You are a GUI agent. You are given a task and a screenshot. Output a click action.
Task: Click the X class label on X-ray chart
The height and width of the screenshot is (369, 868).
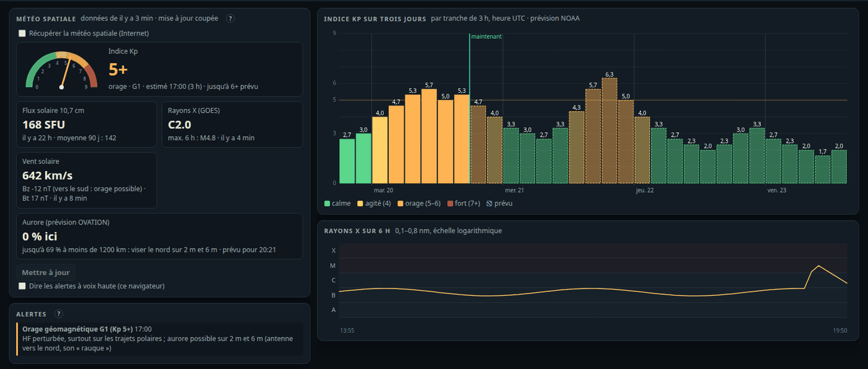coord(334,251)
